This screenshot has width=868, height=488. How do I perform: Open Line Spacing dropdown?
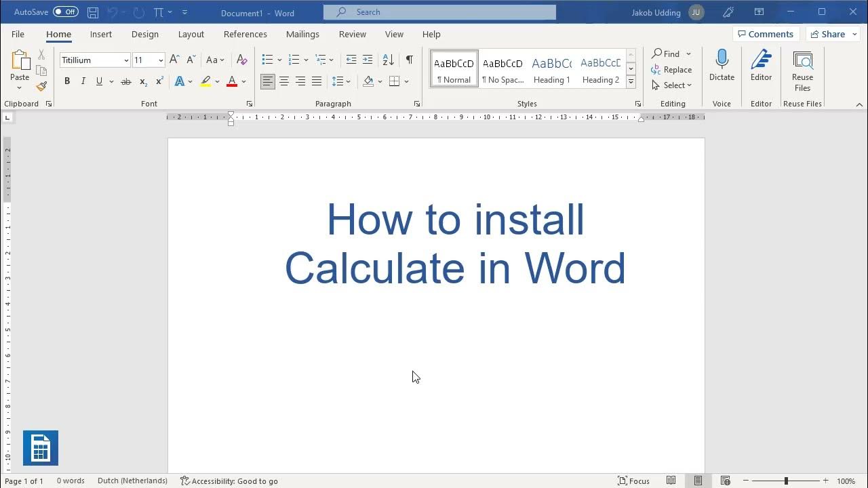pos(341,81)
